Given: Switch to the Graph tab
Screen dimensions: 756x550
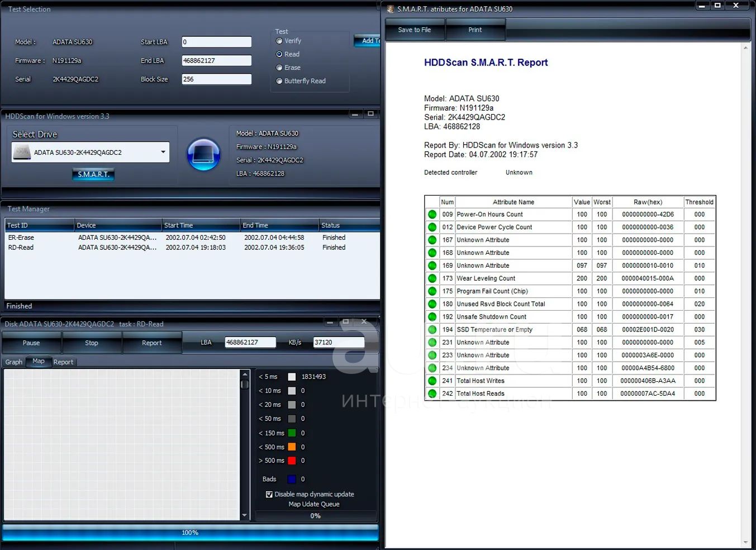Looking at the screenshot, I should (14, 362).
